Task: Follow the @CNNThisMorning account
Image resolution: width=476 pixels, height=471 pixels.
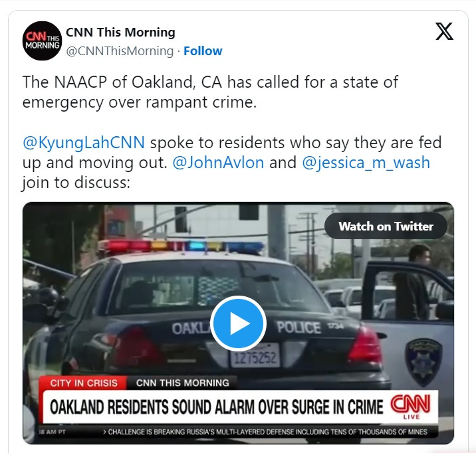Action: [x=203, y=51]
